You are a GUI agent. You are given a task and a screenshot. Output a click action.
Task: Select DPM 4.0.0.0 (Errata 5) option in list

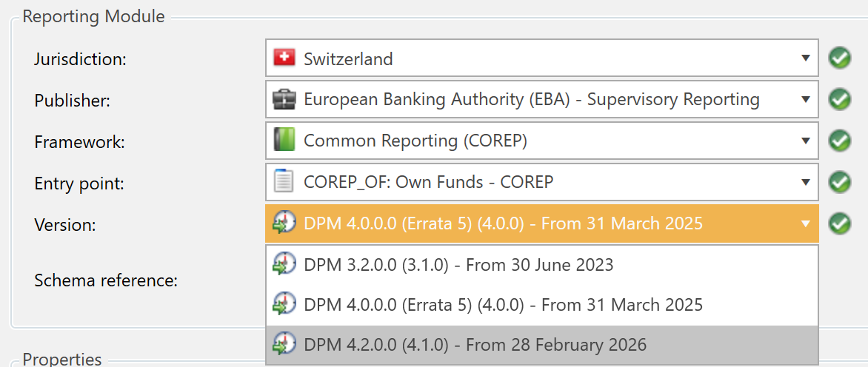pyautogui.click(x=541, y=305)
